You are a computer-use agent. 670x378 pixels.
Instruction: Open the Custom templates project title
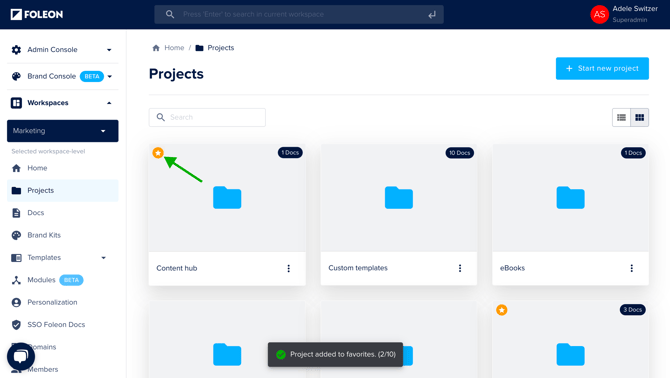pyautogui.click(x=358, y=268)
